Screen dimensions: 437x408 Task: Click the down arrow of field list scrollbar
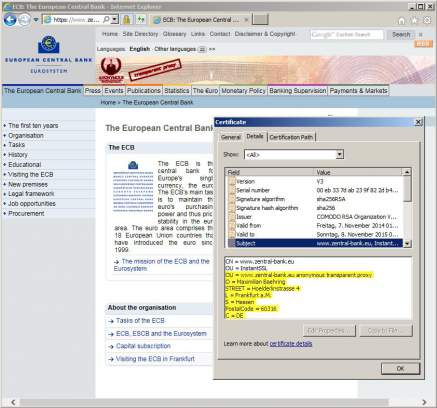pyautogui.click(x=407, y=244)
